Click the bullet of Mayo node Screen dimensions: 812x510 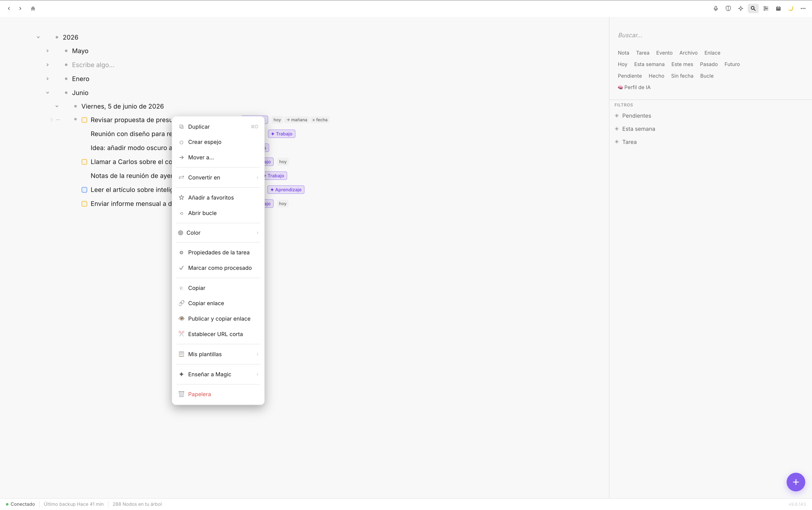coord(66,51)
